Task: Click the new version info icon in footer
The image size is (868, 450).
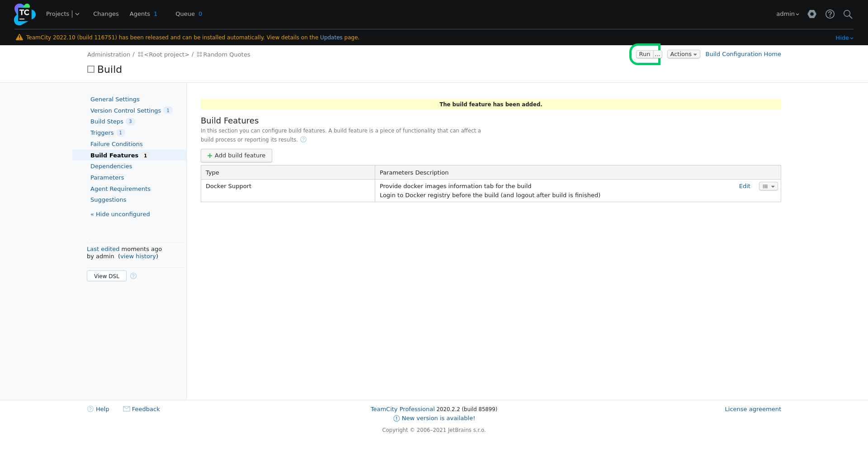Action: [x=396, y=418]
